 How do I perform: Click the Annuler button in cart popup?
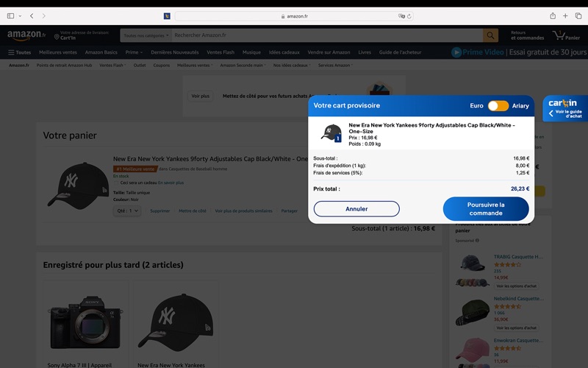[x=356, y=209]
